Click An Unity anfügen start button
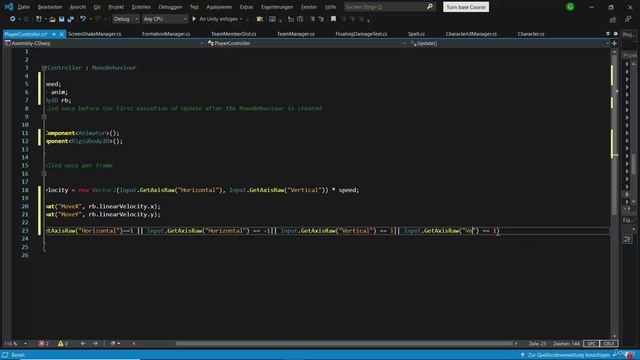Viewport: 640px width, 360px height. [x=217, y=19]
